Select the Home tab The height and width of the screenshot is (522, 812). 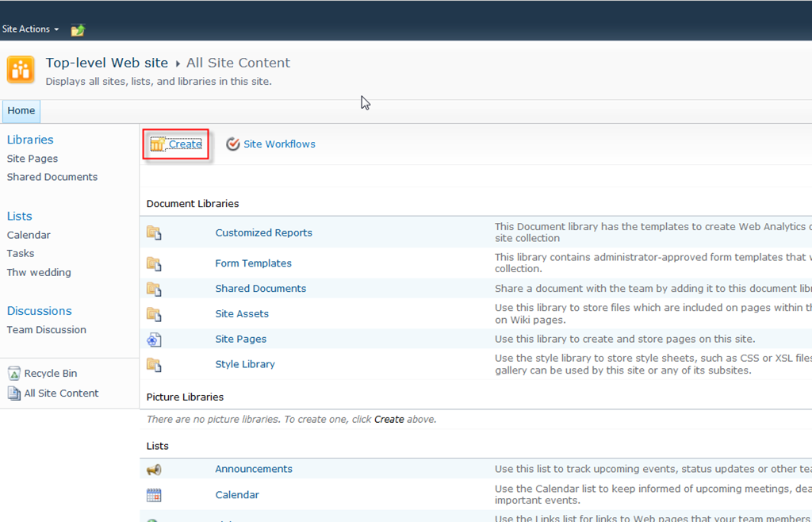pos(21,111)
